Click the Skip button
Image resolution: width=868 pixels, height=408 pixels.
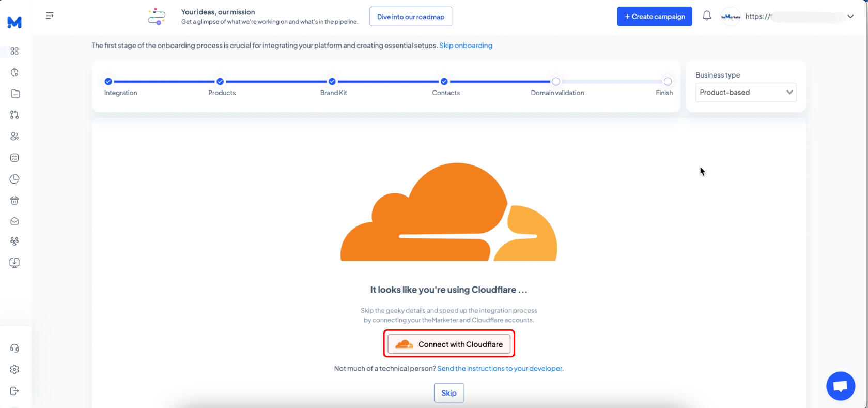coord(449,393)
